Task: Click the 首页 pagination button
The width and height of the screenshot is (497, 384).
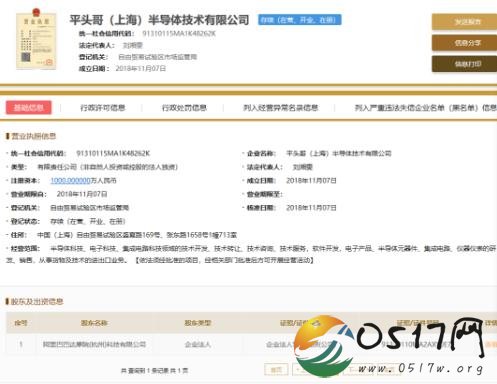Action: [x=276, y=369]
